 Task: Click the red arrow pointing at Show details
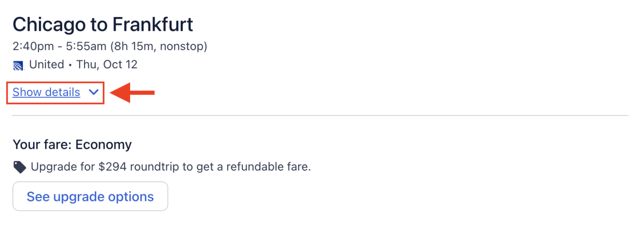133,93
